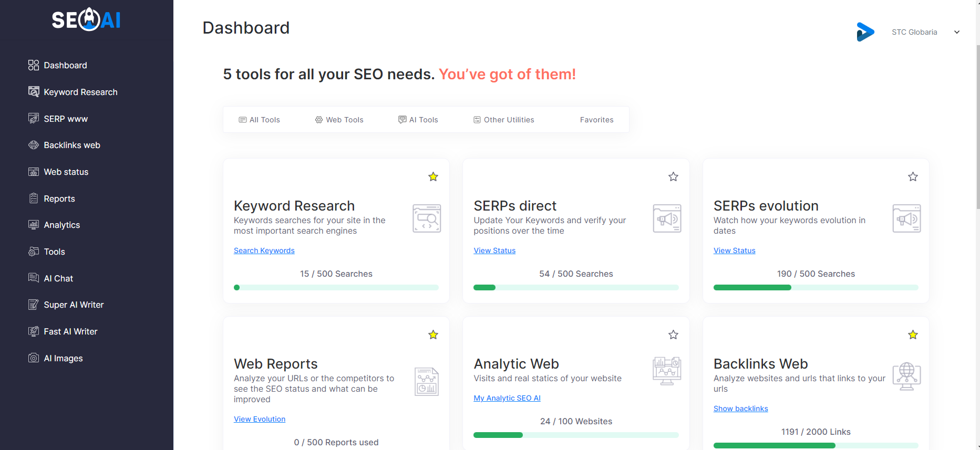This screenshot has height=450, width=980.
Task: Open AI Chat via its sidebar icon
Action: point(34,278)
